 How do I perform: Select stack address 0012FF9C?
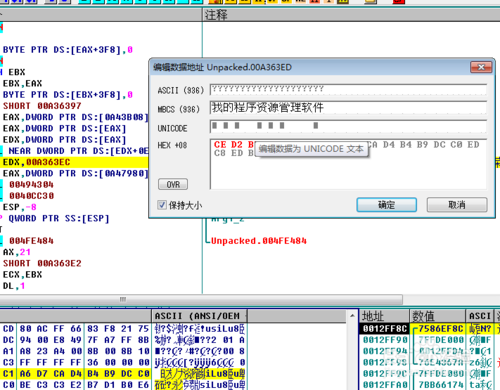385,374
